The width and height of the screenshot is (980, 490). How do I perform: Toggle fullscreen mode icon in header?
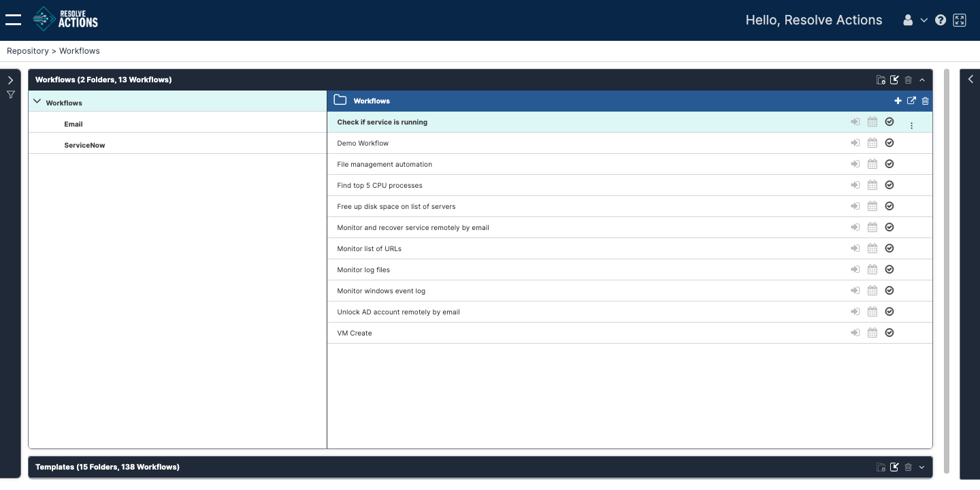click(x=960, y=20)
